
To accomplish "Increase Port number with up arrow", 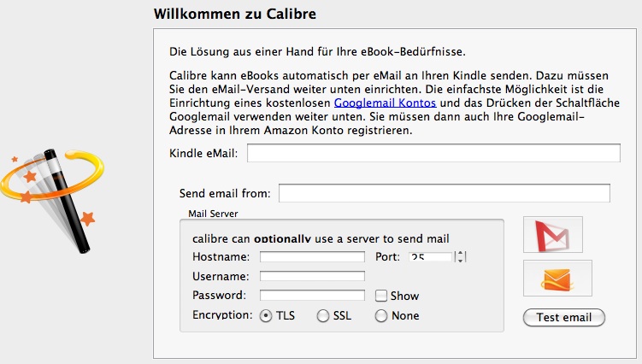I will pos(461,253).
